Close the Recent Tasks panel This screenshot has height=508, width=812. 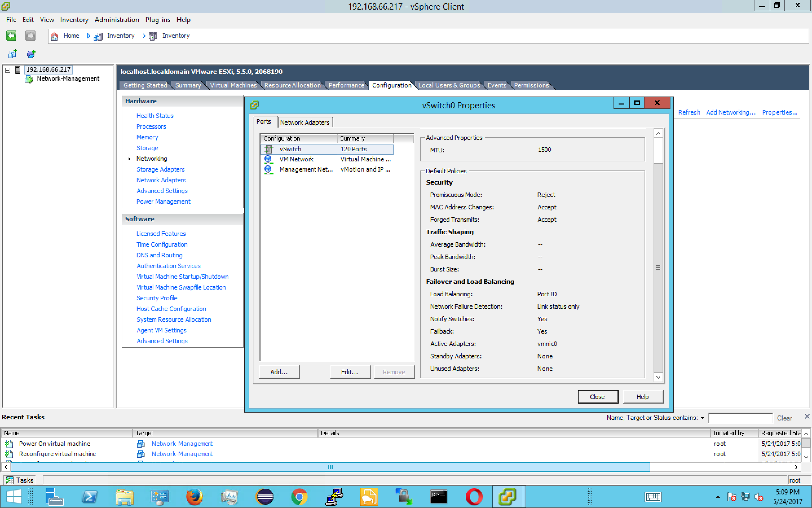pyautogui.click(x=807, y=417)
